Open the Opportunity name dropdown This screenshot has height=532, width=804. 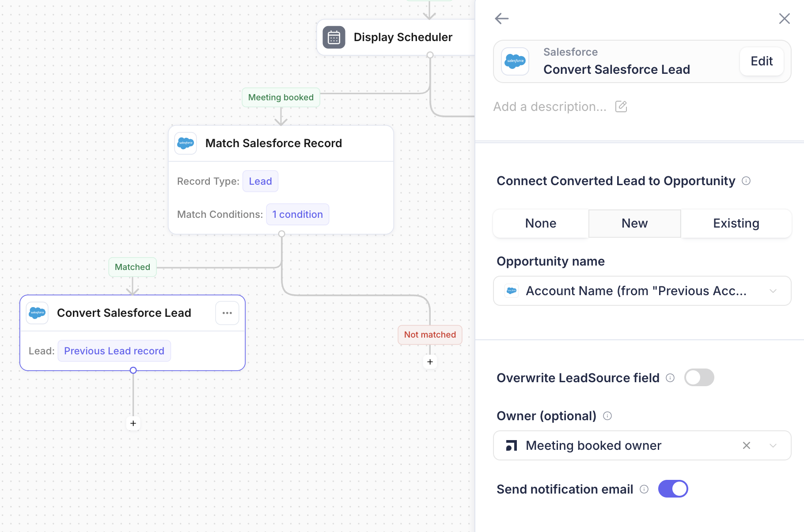tap(642, 291)
